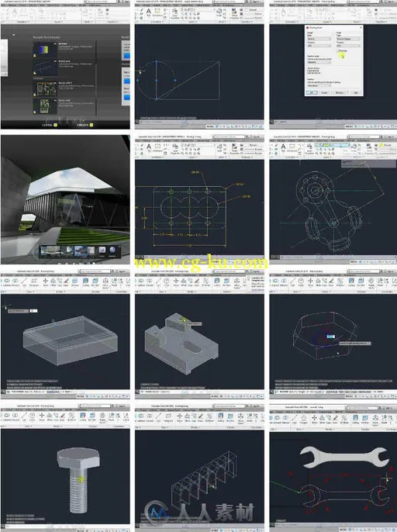The width and height of the screenshot is (397, 532).
Task: Open the insertion scale dropdown in the units dialog
Action: (319, 62)
